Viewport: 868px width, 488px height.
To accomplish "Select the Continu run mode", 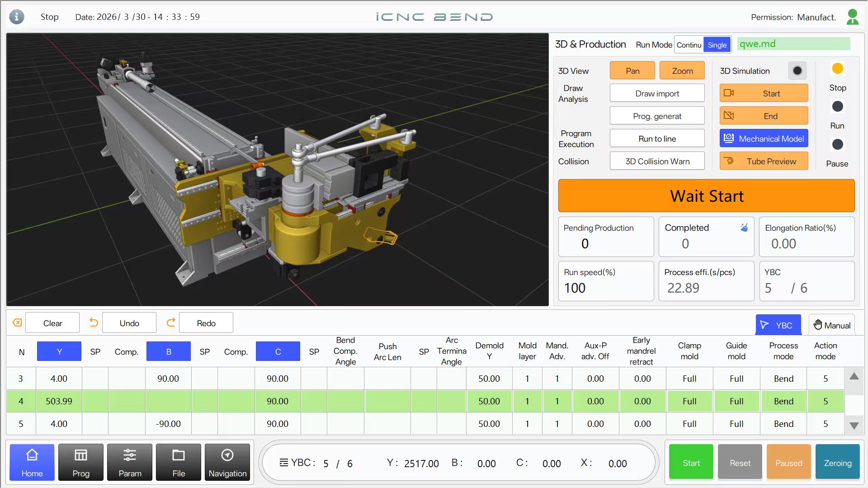I will tap(689, 45).
